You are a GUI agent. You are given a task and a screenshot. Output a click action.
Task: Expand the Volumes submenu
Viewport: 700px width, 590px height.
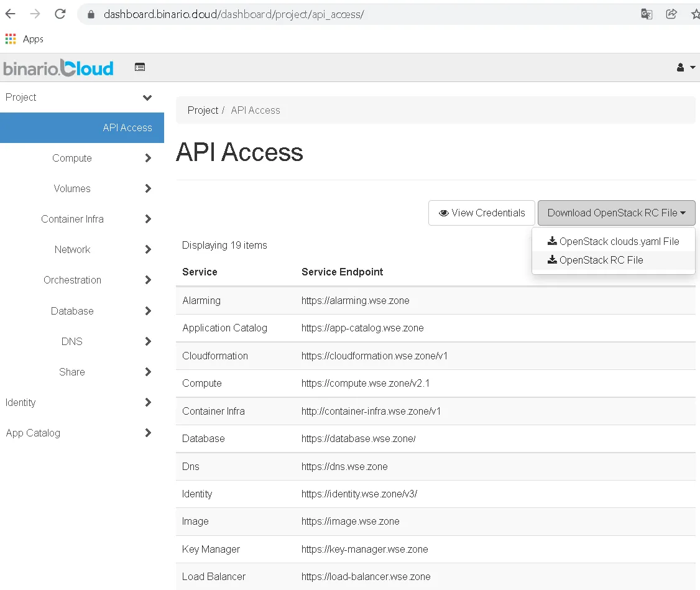(x=147, y=188)
